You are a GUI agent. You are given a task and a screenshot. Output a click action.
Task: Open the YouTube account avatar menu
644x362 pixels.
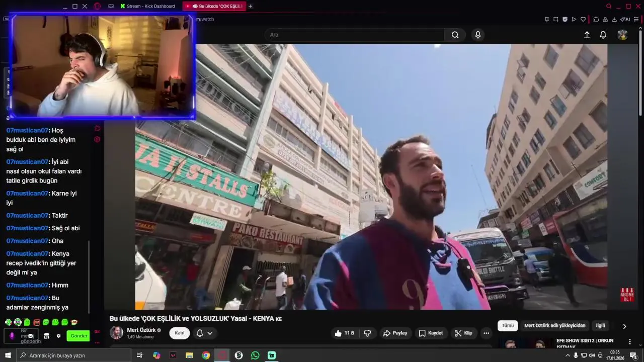coord(622,35)
